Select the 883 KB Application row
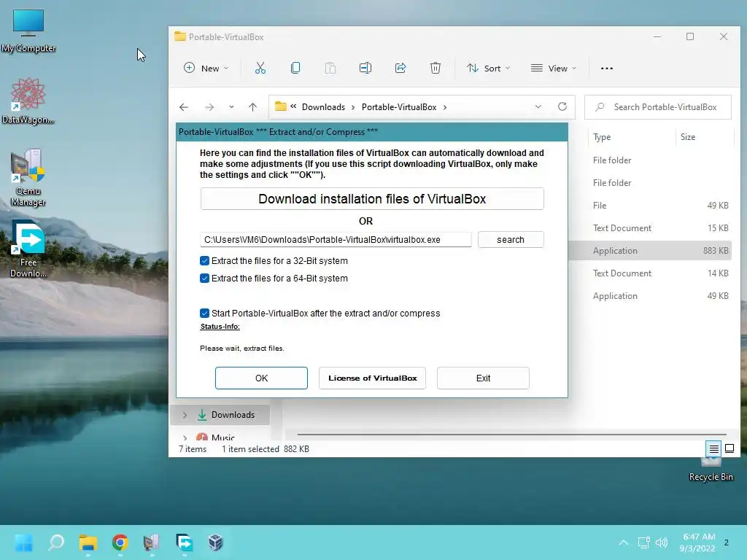The image size is (747, 560). (x=650, y=251)
